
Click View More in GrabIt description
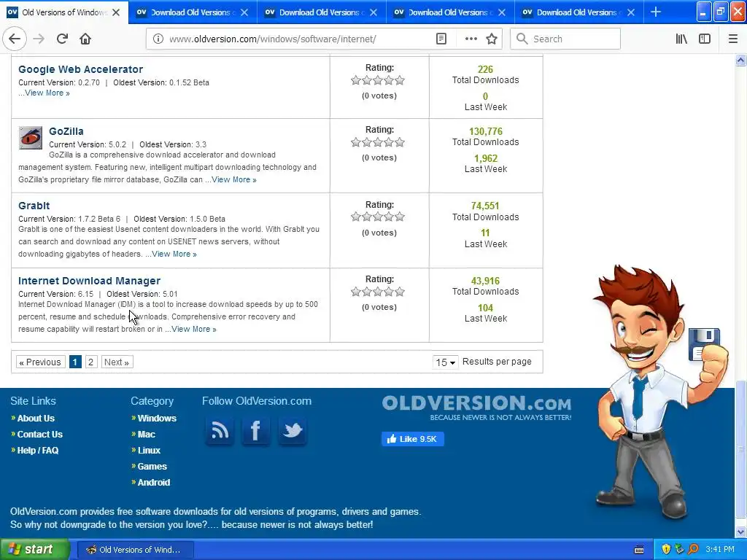point(174,254)
